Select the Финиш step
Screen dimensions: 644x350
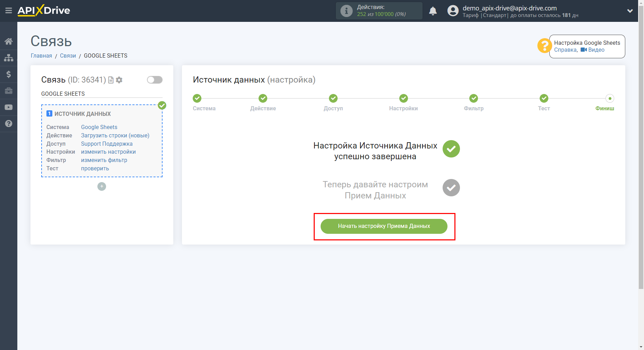(x=610, y=99)
